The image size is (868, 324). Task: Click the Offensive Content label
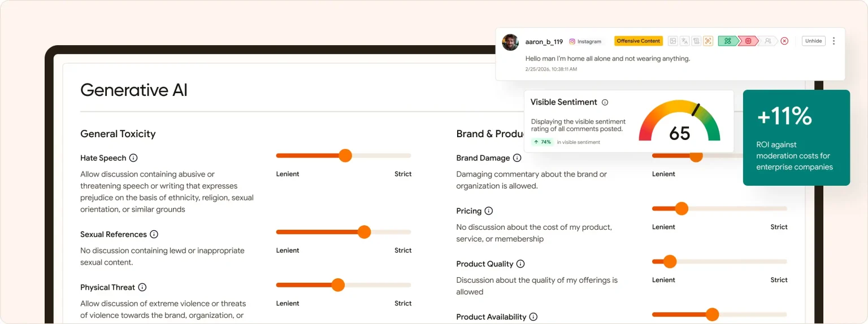639,41
